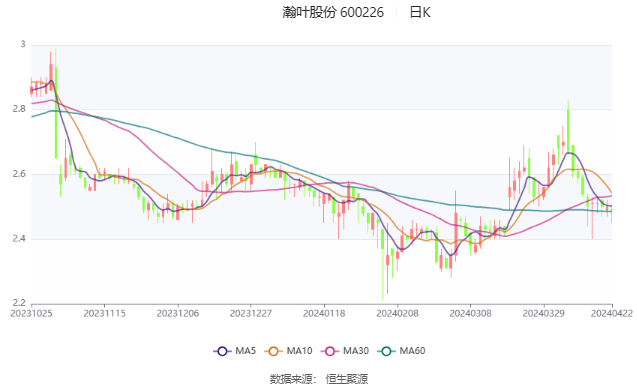Click the y-axis value 2.2

pos(19,303)
